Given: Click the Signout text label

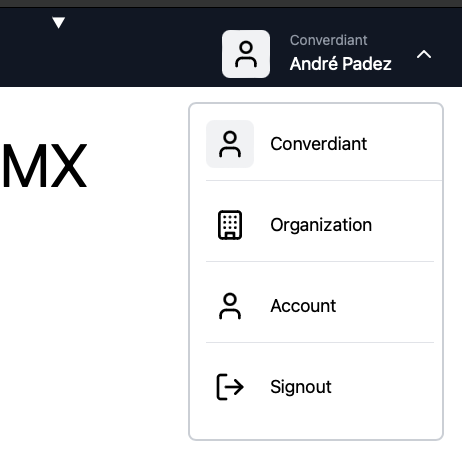Looking at the screenshot, I should (301, 387).
